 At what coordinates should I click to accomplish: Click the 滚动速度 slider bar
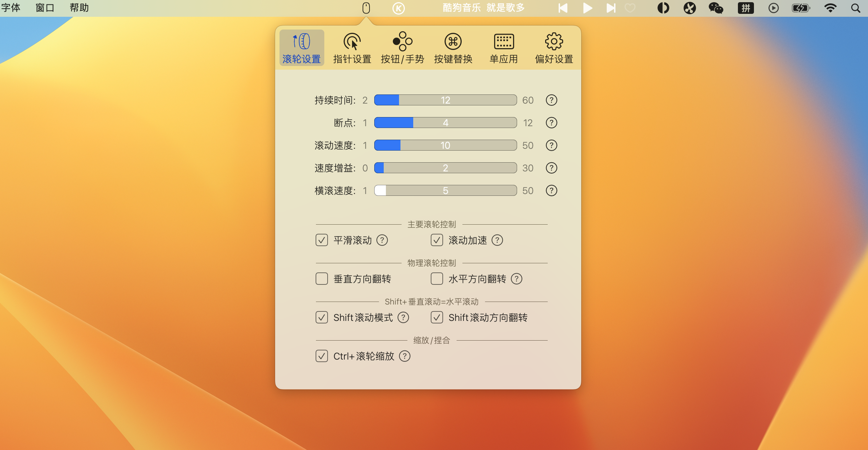[445, 146]
